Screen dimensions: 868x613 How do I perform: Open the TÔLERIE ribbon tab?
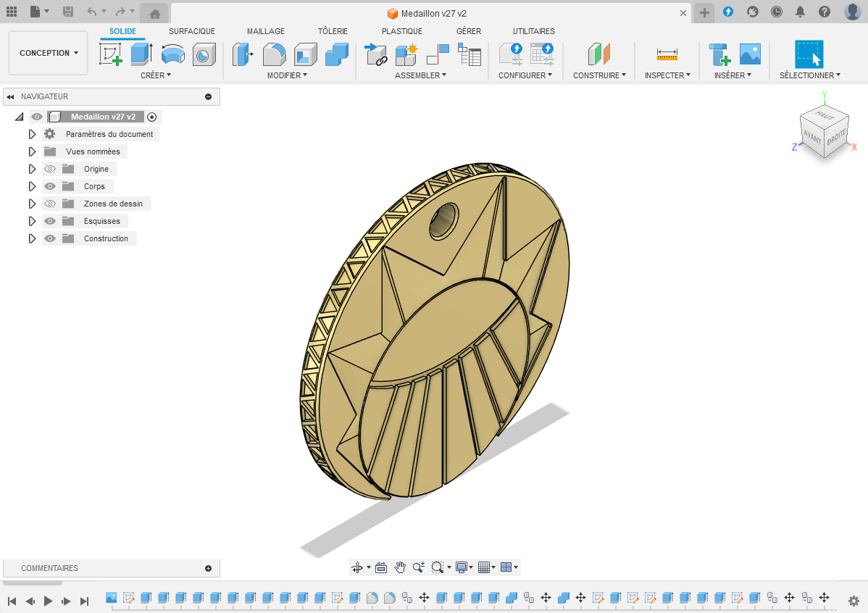333,31
